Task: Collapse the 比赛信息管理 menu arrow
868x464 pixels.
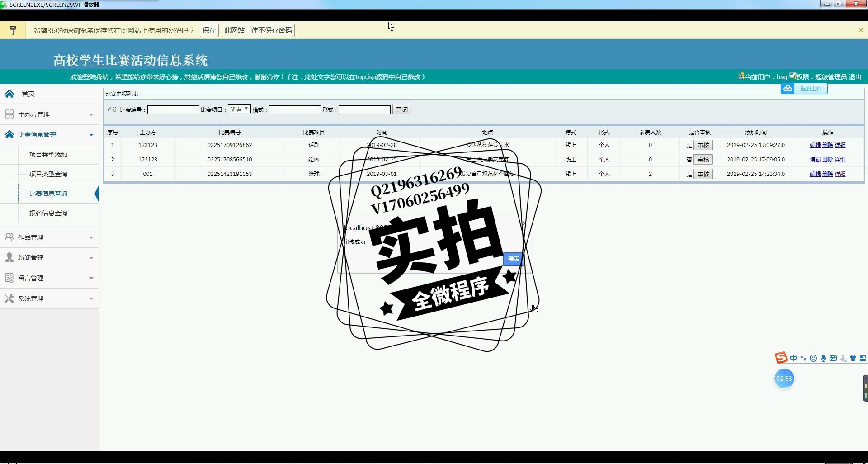Action: 91,135
